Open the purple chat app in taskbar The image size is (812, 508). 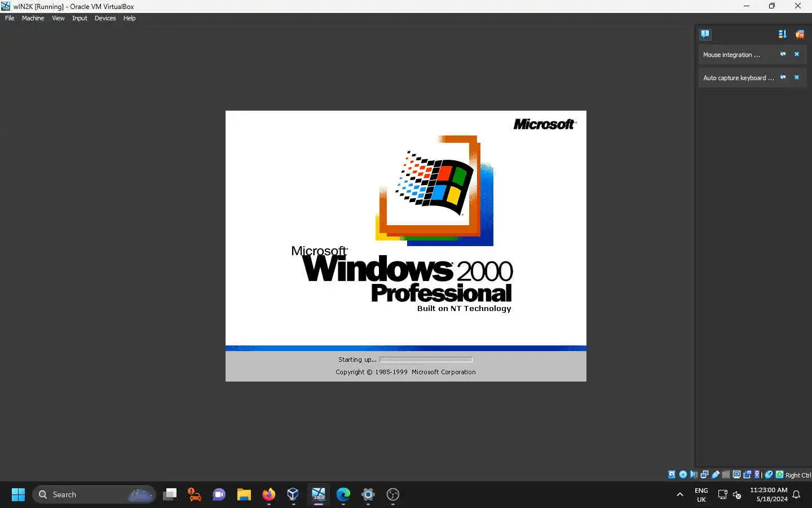click(219, 494)
